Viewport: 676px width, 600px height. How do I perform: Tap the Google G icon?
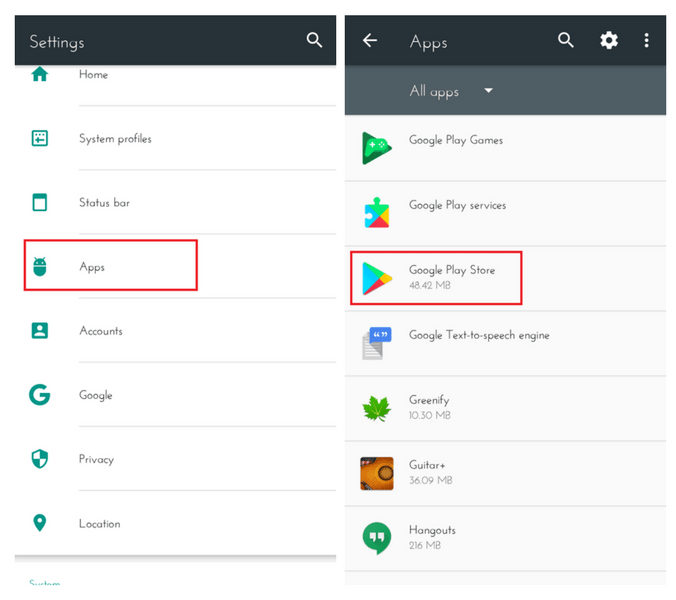click(x=40, y=395)
